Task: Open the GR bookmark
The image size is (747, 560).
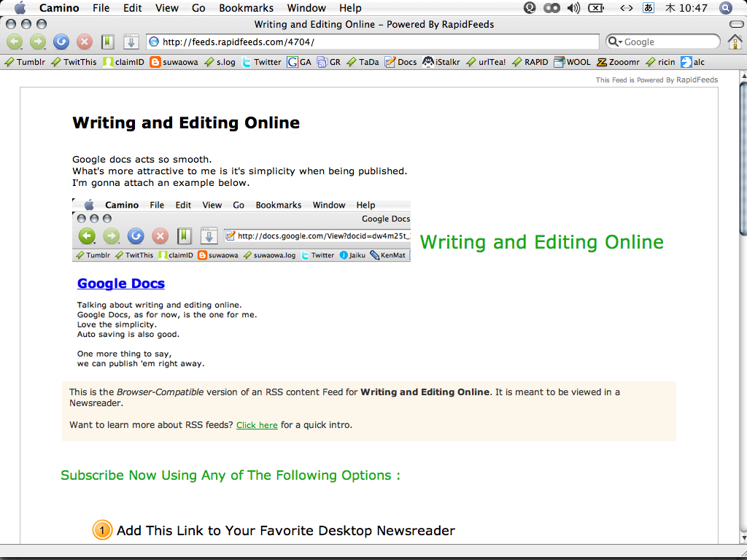Action: (x=329, y=62)
